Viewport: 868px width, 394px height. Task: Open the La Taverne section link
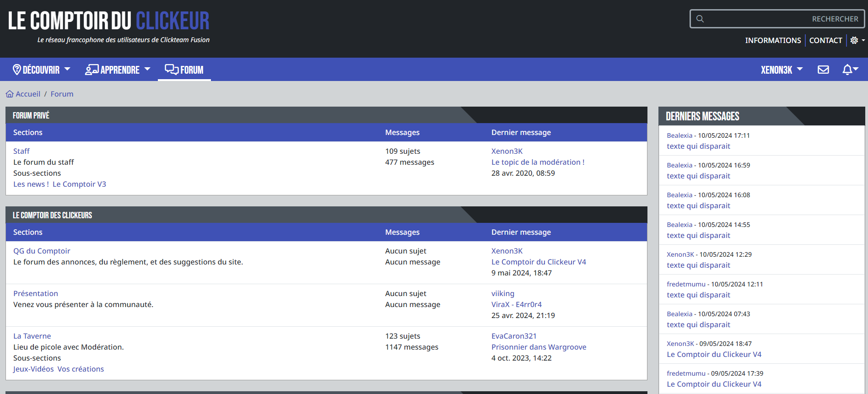32,336
